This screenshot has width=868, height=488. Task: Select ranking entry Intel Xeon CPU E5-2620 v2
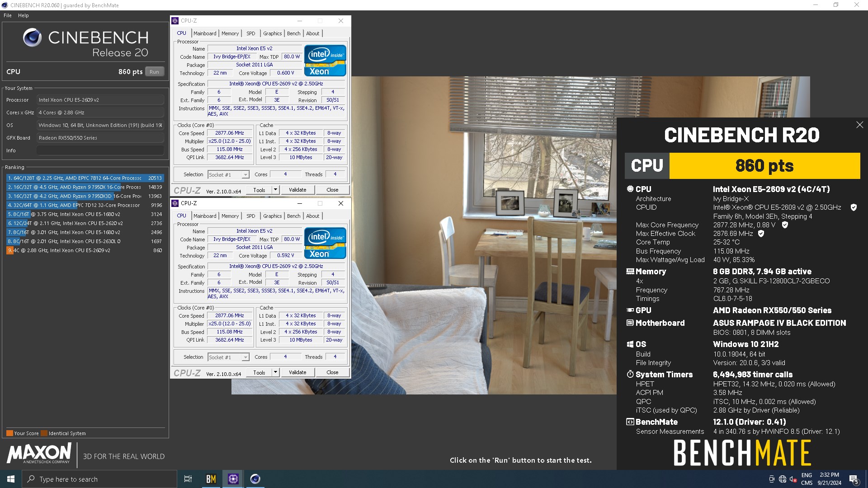pos(85,223)
